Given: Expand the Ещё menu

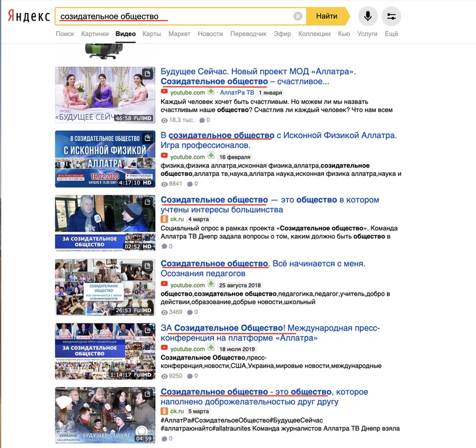Looking at the screenshot, I should point(391,34).
